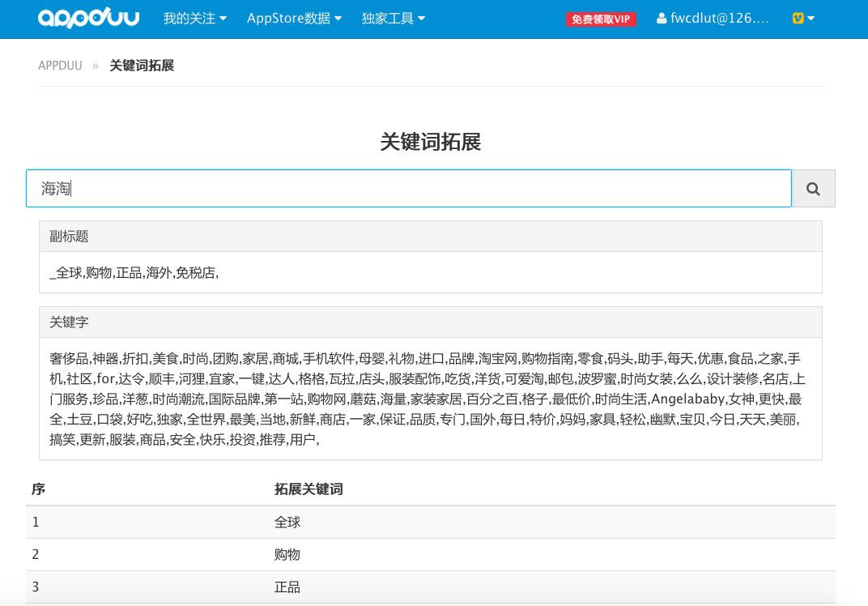Click the 关键字 panel header
This screenshot has width=868, height=606.
tap(69, 322)
